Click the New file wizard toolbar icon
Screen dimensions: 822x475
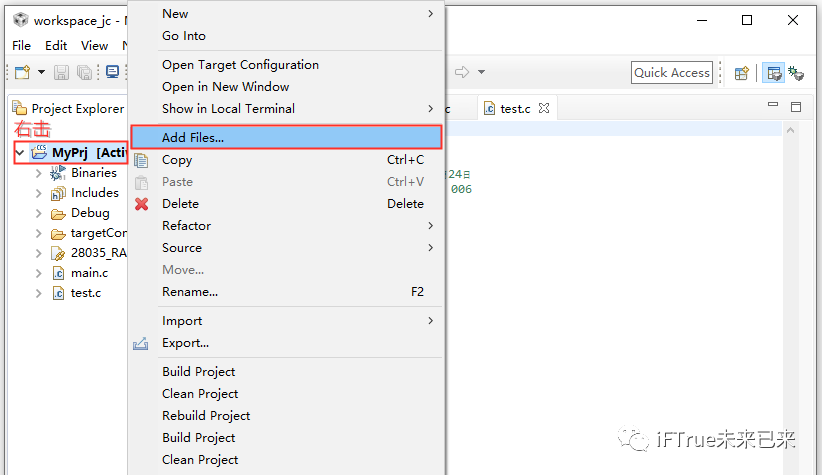coord(22,72)
